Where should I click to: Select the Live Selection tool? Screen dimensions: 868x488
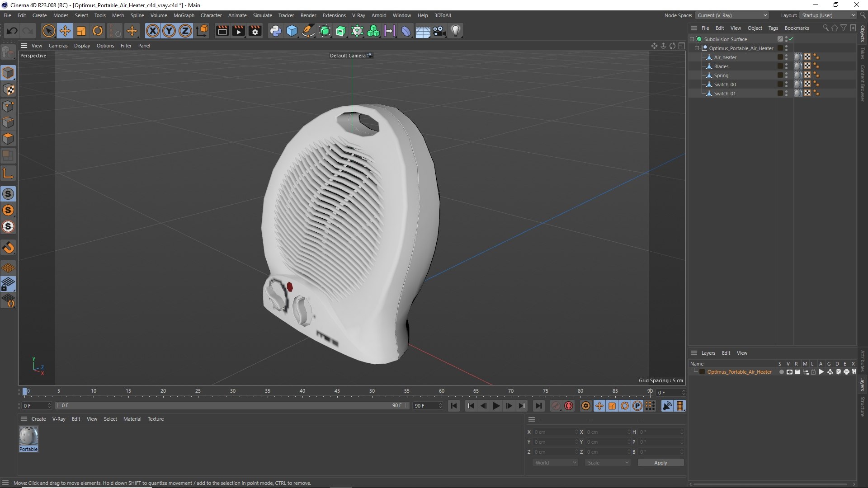(x=48, y=31)
